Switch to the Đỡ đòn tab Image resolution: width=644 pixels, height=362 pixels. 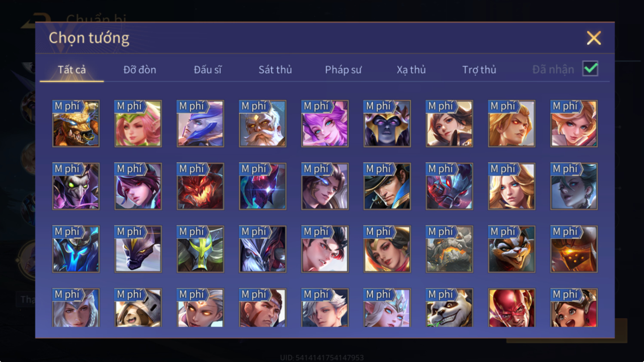pyautogui.click(x=140, y=70)
